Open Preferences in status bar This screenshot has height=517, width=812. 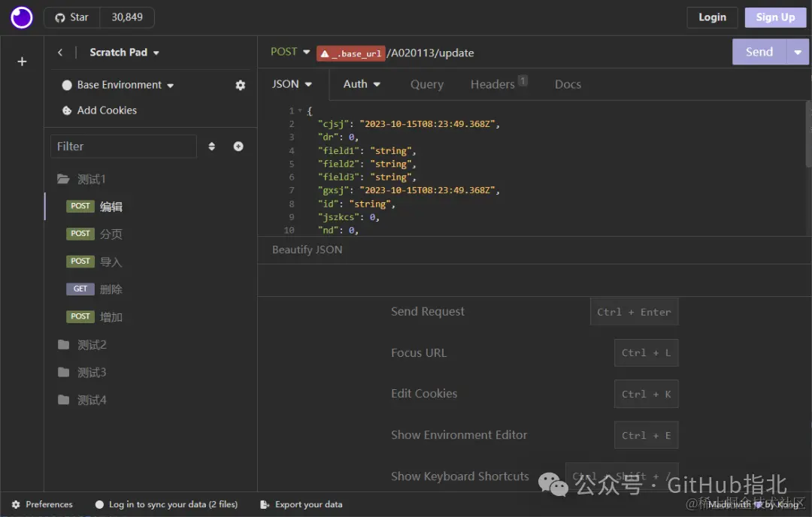click(x=42, y=504)
